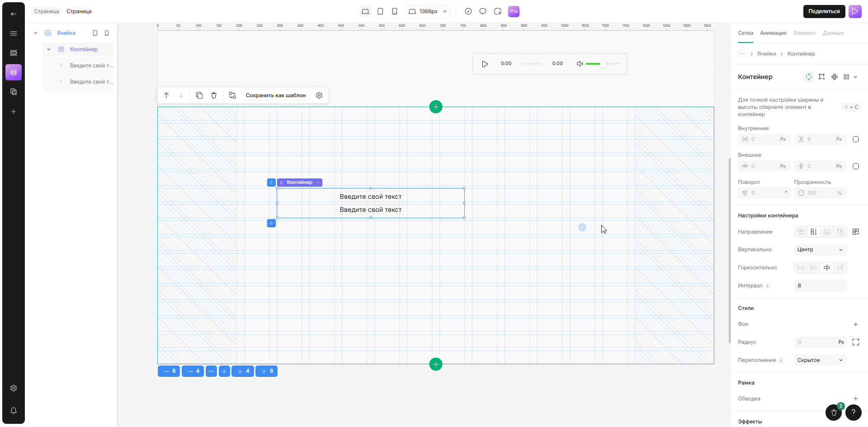This screenshot has height=427, width=868.
Task: Open the layers panel in left sidebar
Action: point(14,72)
